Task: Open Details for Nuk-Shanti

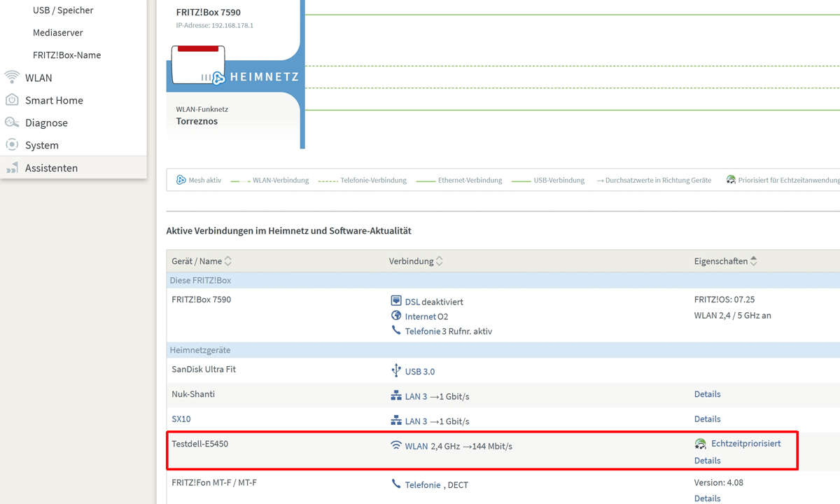Action: pyautogui.click(x=707, y=394)
